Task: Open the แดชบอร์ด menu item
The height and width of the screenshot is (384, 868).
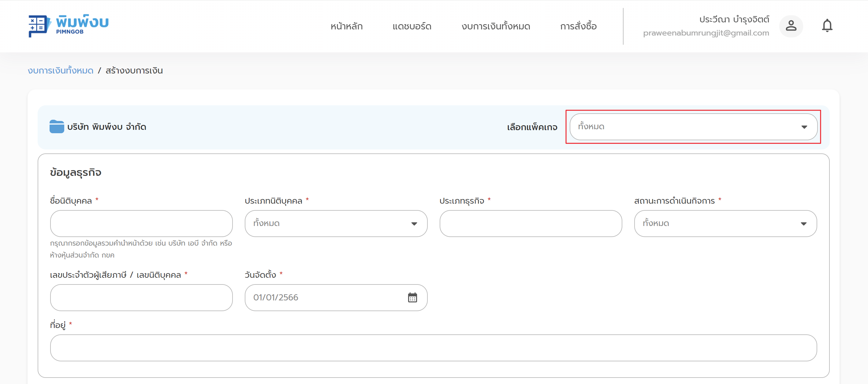Action: (412, 26)
